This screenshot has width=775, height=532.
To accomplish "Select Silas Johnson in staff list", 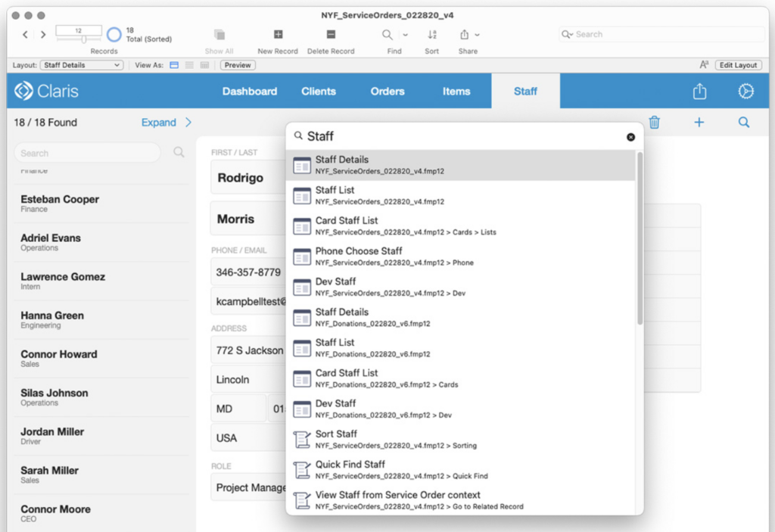I will pos(101,397).
